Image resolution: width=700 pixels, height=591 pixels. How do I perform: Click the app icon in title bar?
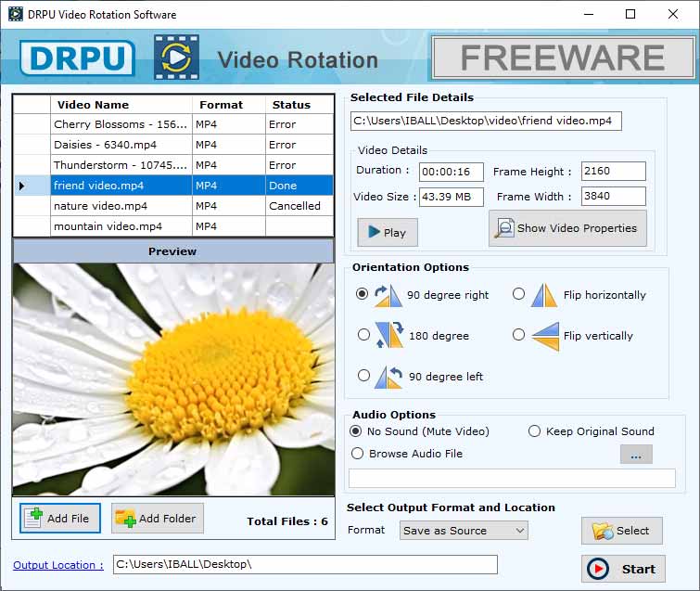[15, 14]
